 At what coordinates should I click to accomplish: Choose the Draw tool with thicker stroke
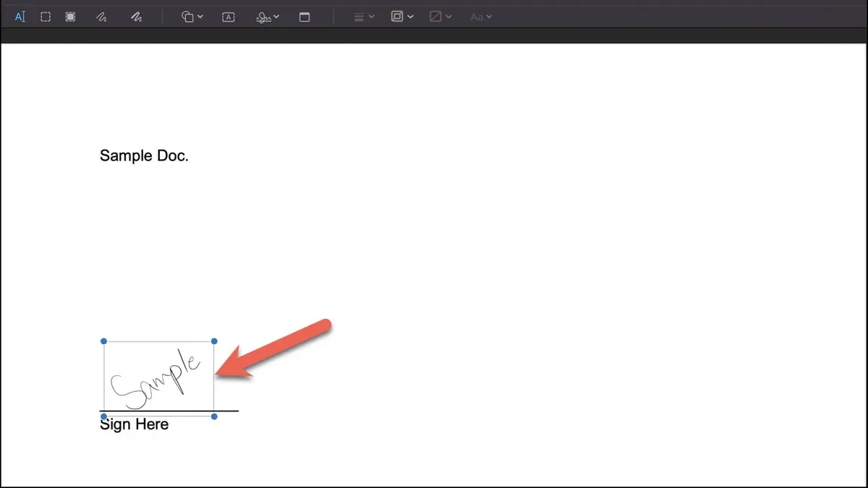click(136, 17)
